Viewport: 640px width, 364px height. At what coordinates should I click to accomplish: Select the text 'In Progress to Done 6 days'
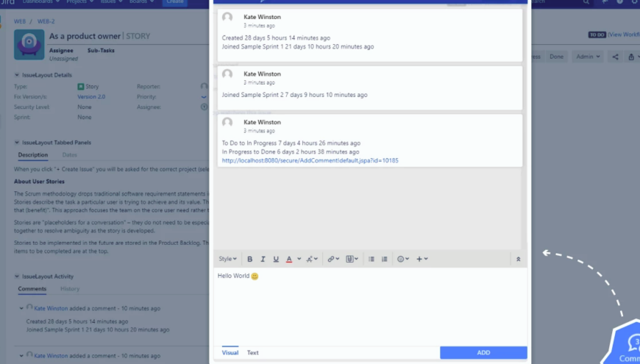point(257,151)
